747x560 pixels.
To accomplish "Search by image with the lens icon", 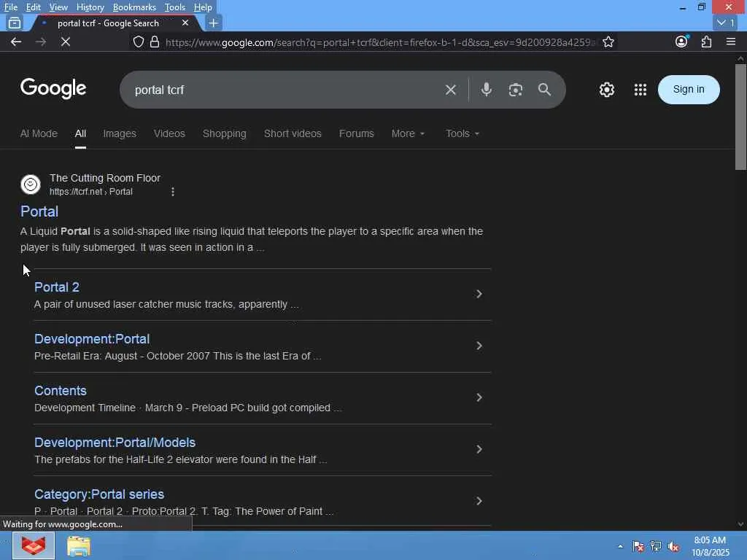I will (516, 90).
